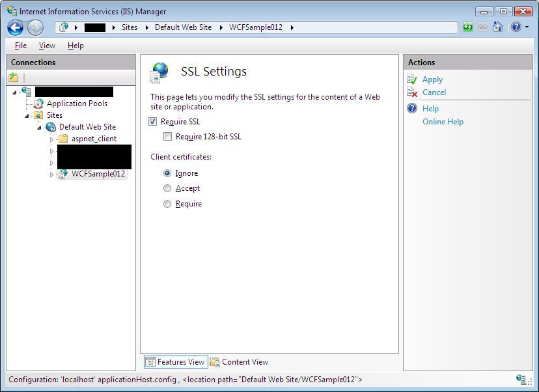
Task: Click the Connections panel create connection icon
Action: coord(14,77)
